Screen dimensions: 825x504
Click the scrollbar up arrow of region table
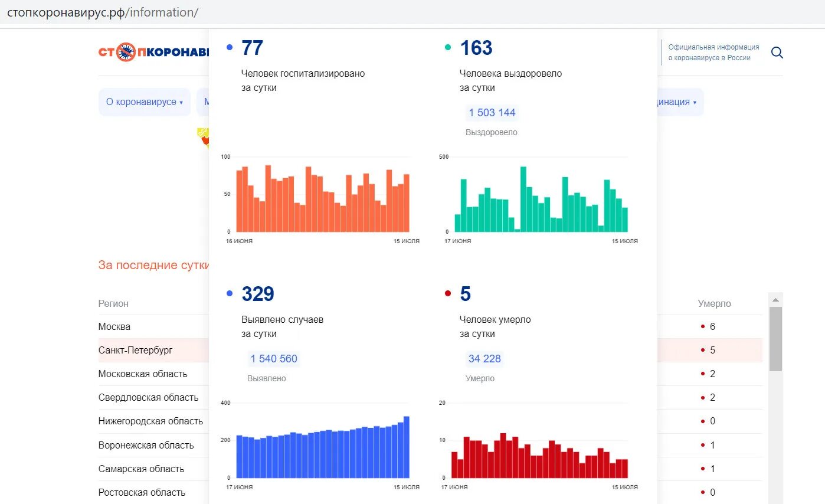point(775,299)
